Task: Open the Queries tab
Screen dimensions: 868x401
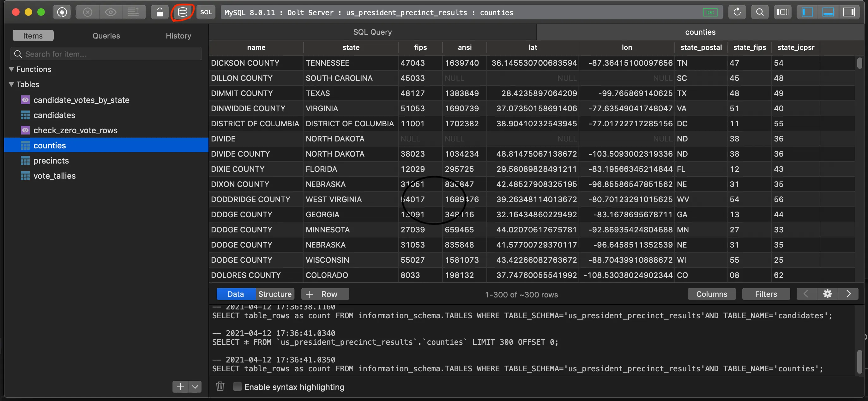Action: tap(106, 36)
